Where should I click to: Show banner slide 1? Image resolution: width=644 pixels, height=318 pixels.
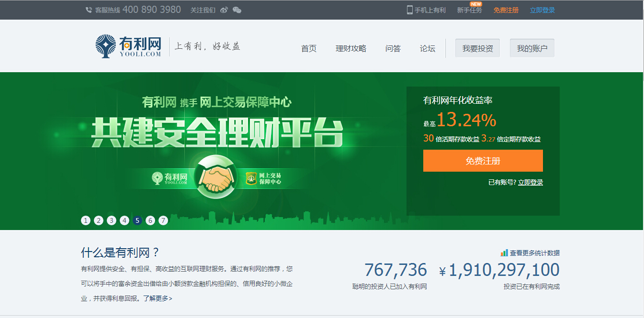(86, 220)
